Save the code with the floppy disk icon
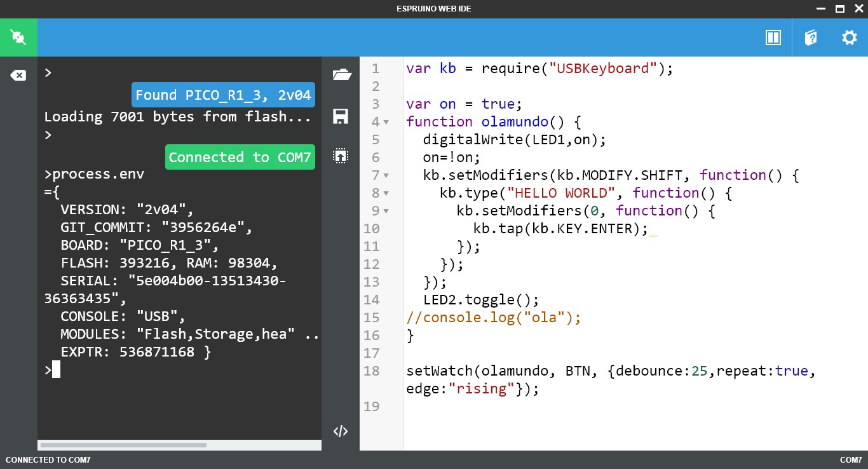 (341, 116)
